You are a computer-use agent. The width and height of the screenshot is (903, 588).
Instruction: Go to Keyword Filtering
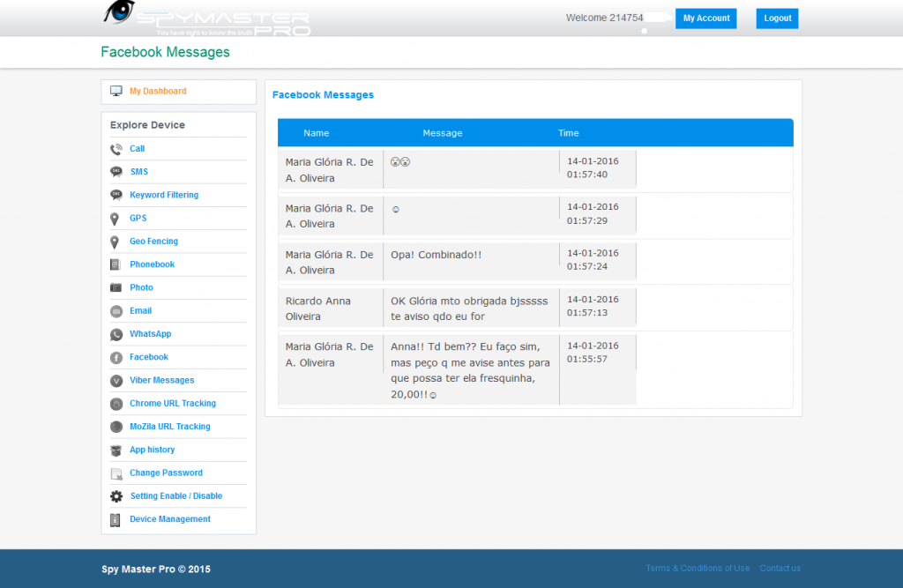pyautogui.click(x=164, y=195)
